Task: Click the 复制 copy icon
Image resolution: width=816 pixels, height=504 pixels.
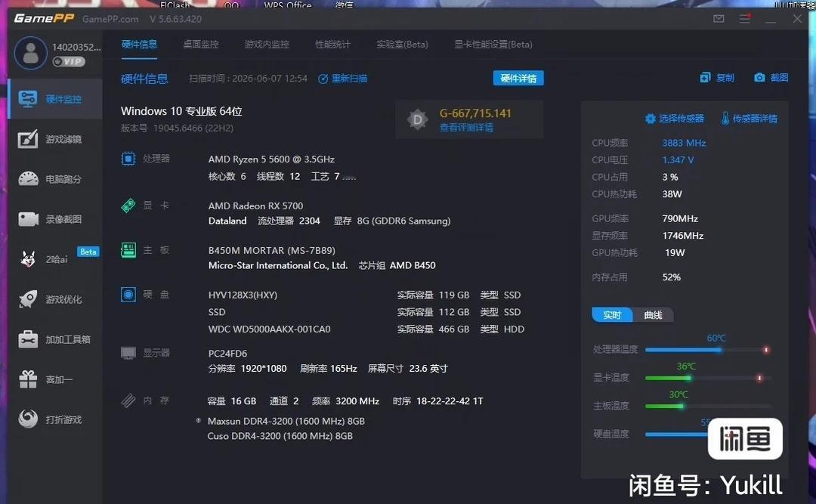Action: [705, 78]
